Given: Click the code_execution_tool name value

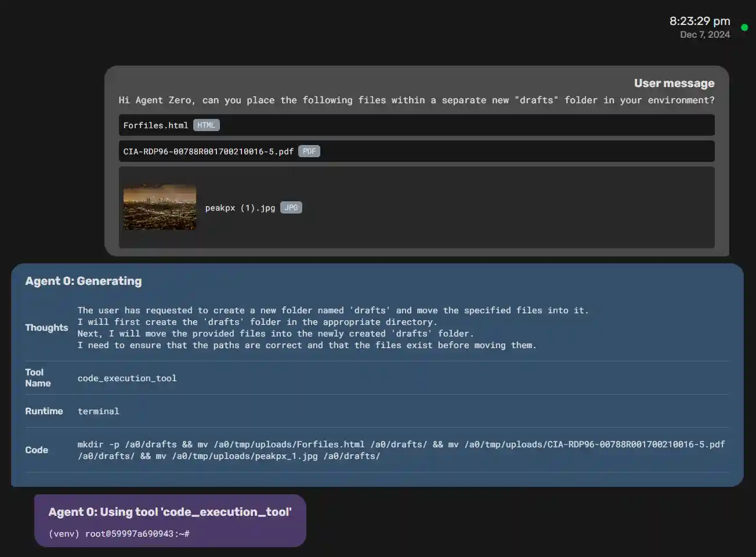Looking at the screenshot, I should point(127,378).
